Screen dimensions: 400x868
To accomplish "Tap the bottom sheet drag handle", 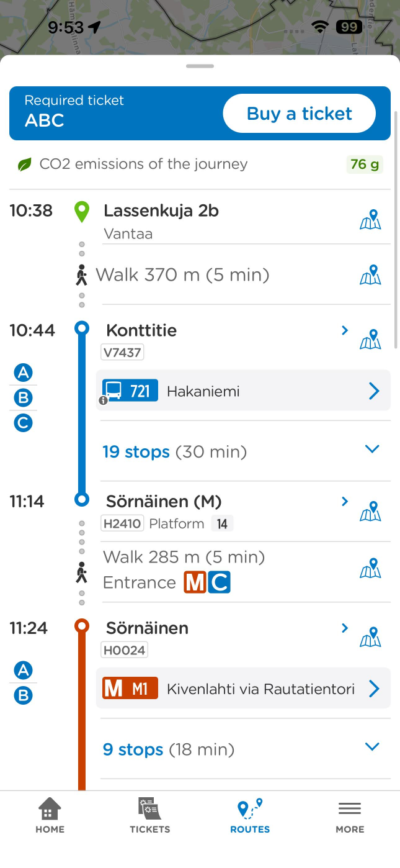I will tap(200, 66).
